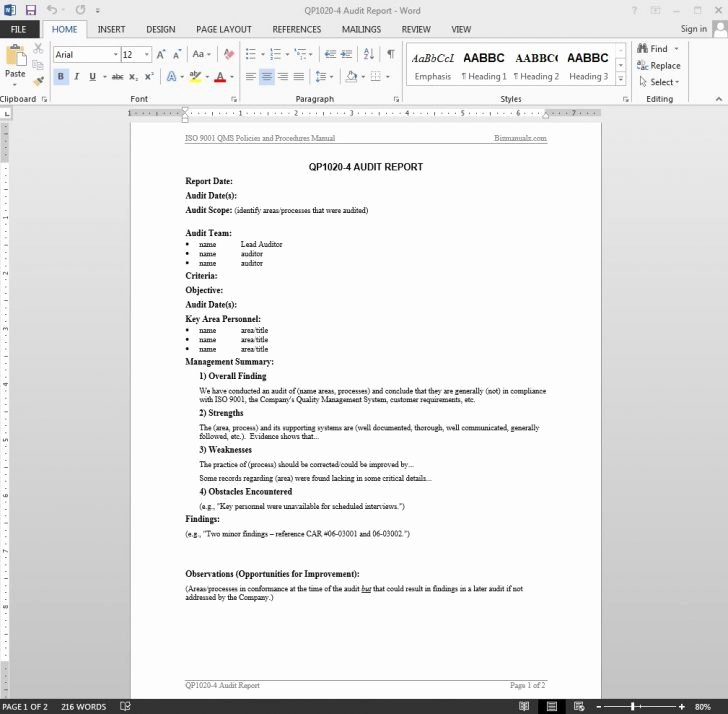
Task: Click the Replace button
Action: [659, 65]
